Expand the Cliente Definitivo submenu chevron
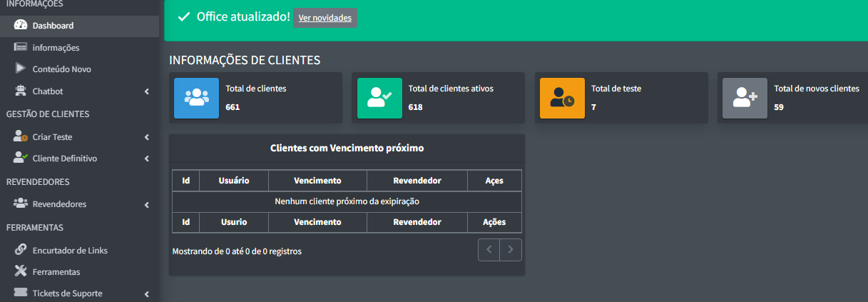Screen dimensions: 868x302 (x=146, y=158)
